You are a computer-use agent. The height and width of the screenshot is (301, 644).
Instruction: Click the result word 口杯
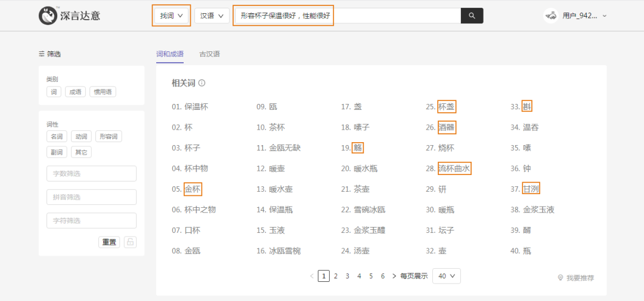click(x=193, y=231)
